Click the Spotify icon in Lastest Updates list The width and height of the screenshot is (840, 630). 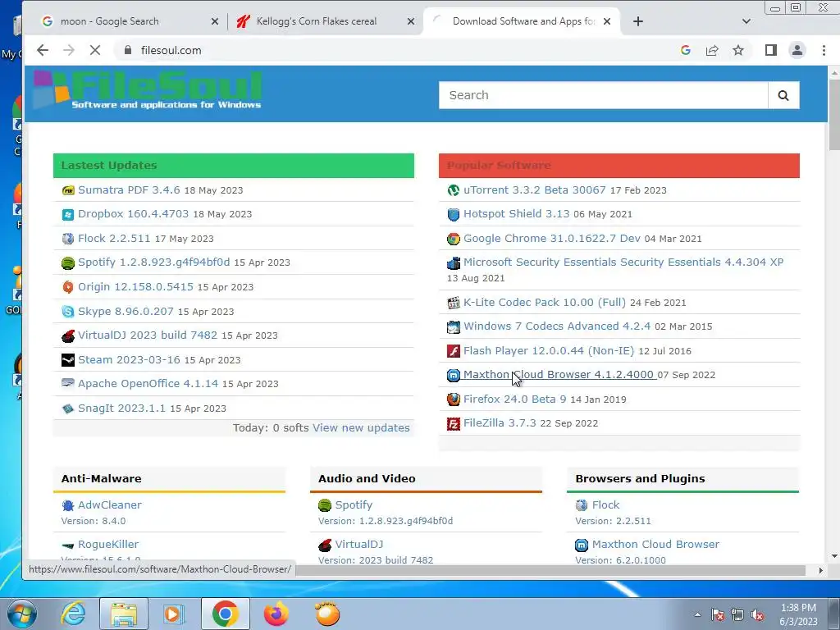(x=68, y=262)
